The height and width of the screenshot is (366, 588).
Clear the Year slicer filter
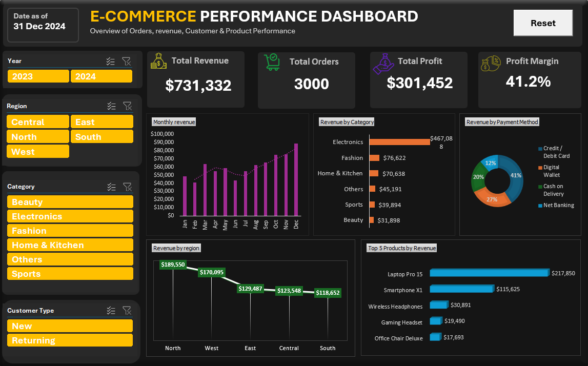[127, 61]
